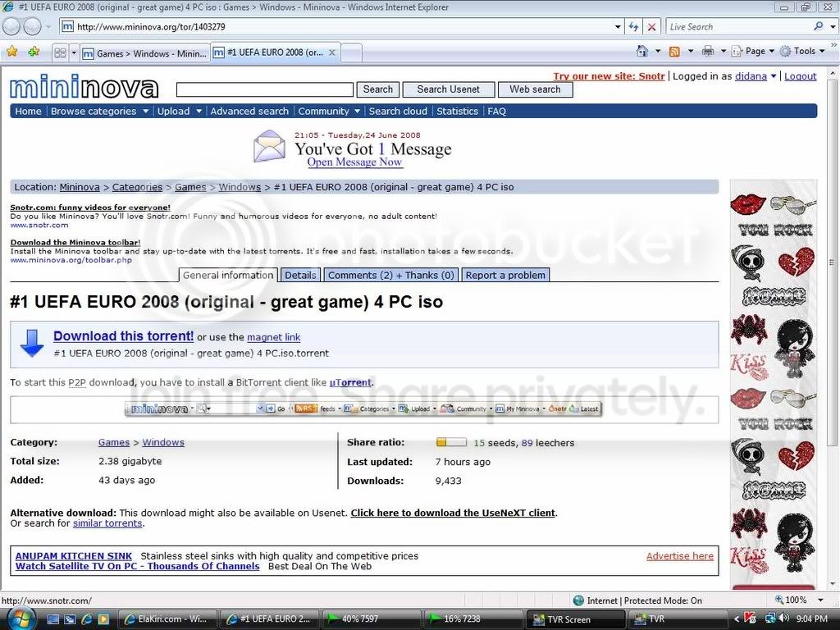Screen dimensions: 840x630
Task: Open the address bar history dropdown
Action: [618, 27]
